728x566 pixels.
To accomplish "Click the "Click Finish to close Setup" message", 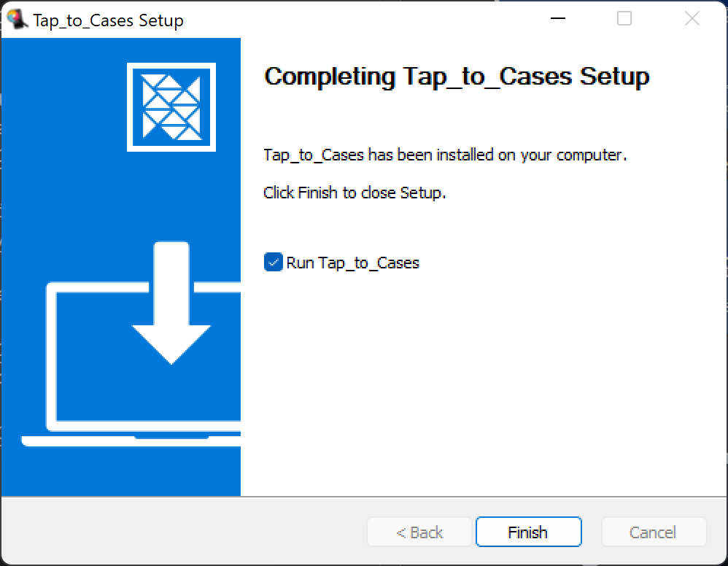I will click(354, 193).
